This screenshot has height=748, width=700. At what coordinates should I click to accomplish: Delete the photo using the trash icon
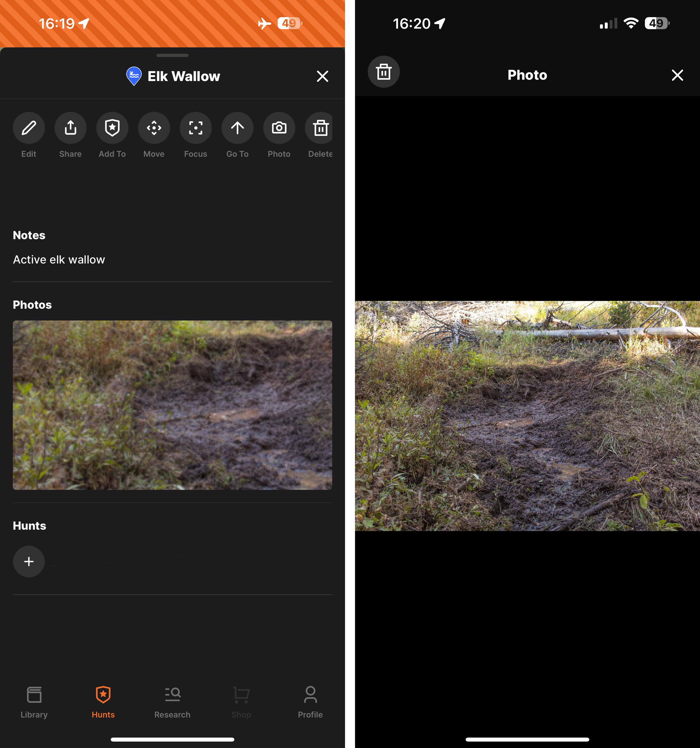pyautogui.click(x=384, y=72)
